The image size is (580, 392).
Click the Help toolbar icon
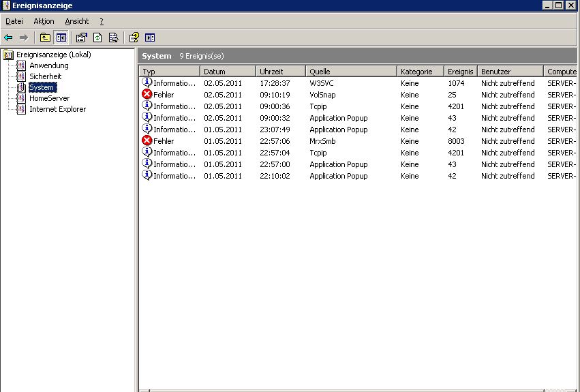[x=134, y=37]
